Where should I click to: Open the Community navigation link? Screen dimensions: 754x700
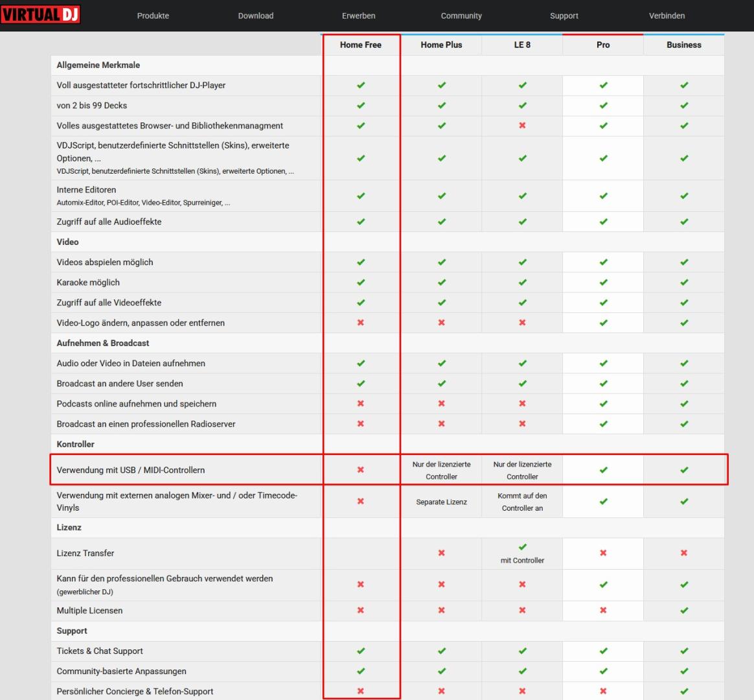(x=461, y=16)
